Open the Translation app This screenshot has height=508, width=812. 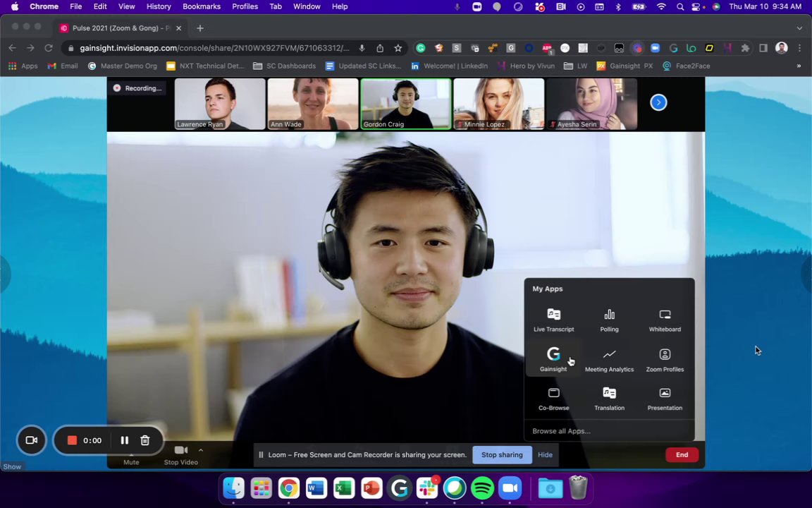(609, 399)
